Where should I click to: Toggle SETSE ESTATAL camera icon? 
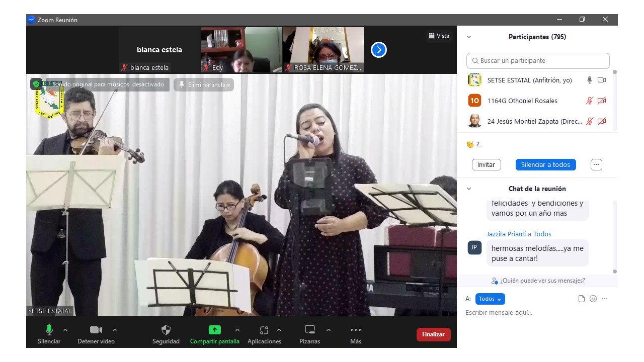tap(602, 80)
